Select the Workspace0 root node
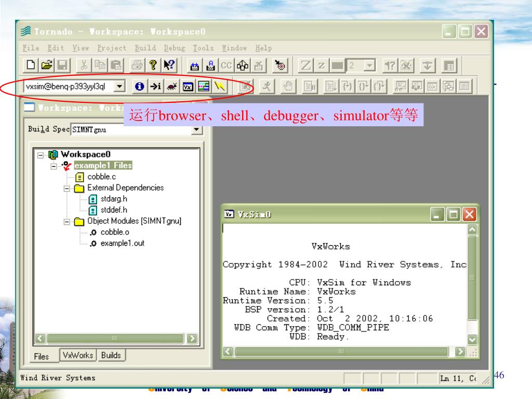532x399 pixels. point(86,154)
